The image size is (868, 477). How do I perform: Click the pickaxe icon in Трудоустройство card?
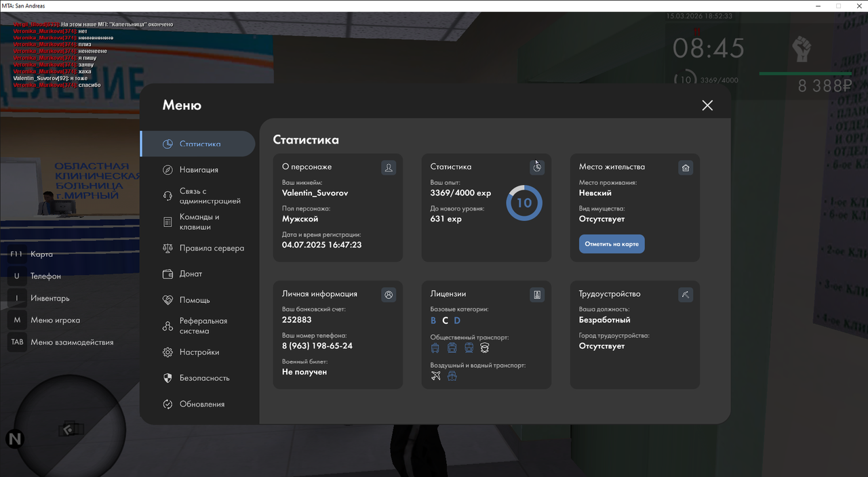(686, 295)
